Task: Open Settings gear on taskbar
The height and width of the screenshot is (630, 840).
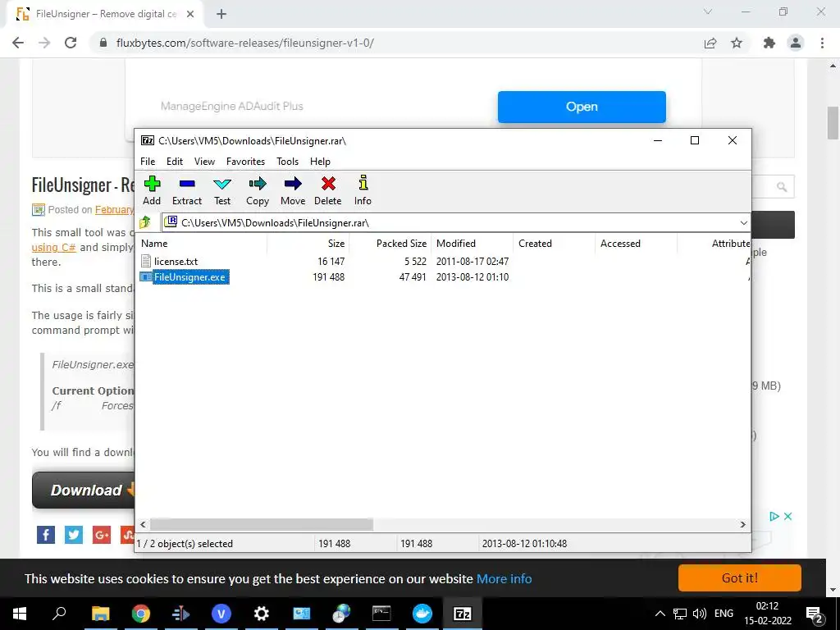Action: pyautogui.click(x=262, y=614)
